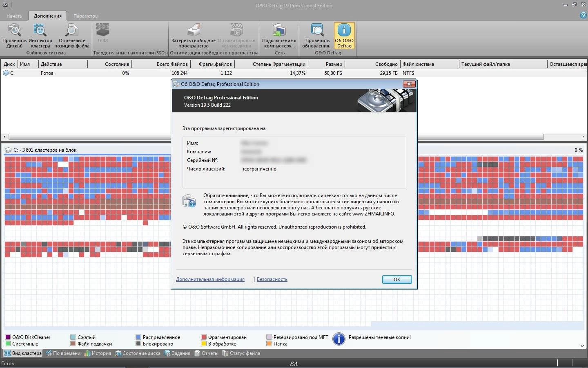588x368 pixels.
Task: Click the В обработке legend swatch
Action: point(204,344)
